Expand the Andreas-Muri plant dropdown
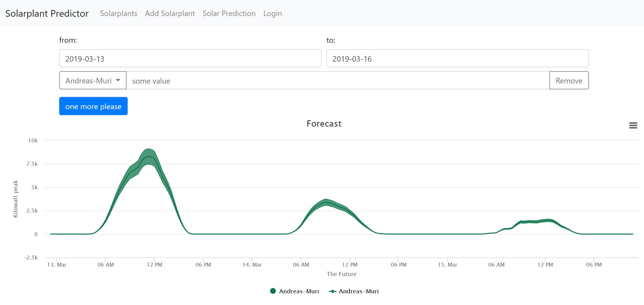 tap(93, 81)
